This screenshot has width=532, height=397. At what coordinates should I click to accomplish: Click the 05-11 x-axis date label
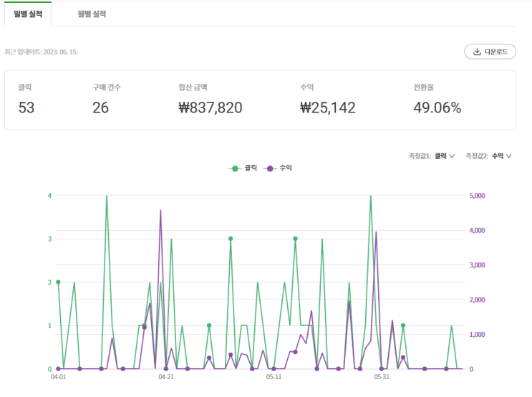click(274, 377)
